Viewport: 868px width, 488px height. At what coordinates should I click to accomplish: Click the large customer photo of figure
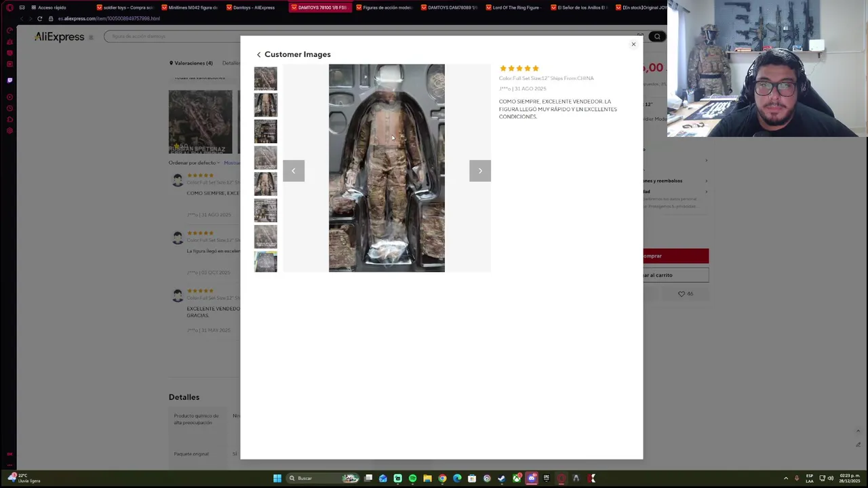pos(387,168)
